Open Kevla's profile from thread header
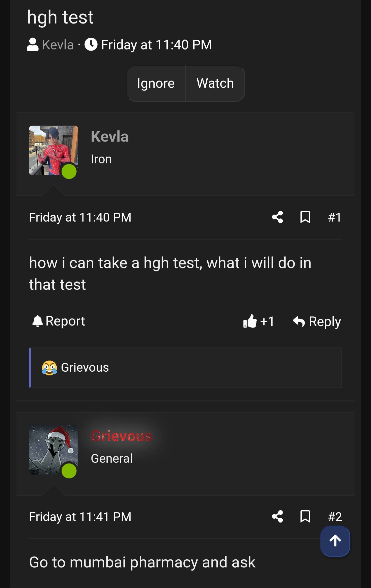Viewport: 371px width, 588px height. 58,45
